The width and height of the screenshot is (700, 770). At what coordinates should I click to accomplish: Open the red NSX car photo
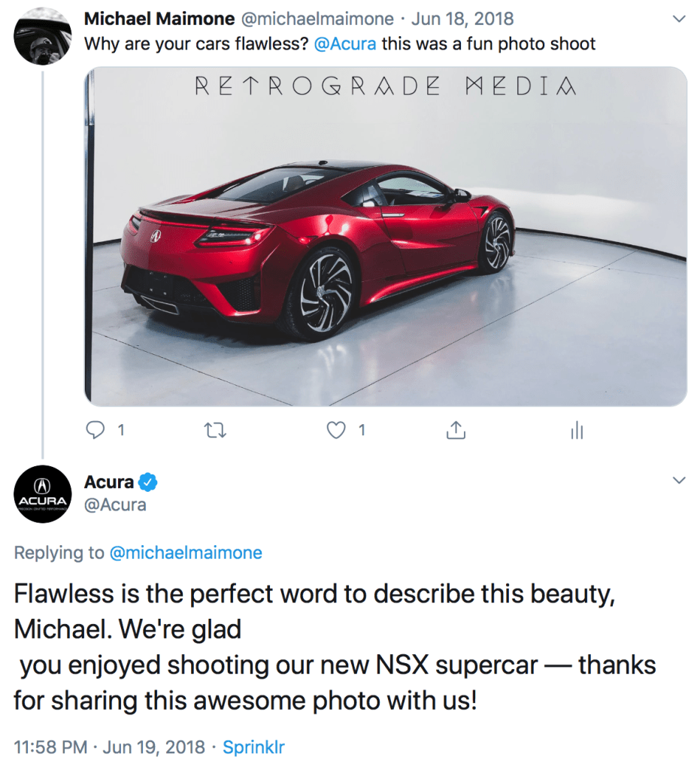click(x=385, y=236)
